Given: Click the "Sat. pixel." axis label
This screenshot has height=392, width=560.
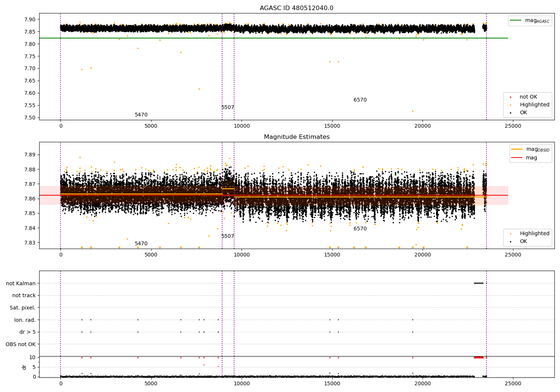Looking at the screenshot, I should tap(23, 308).
